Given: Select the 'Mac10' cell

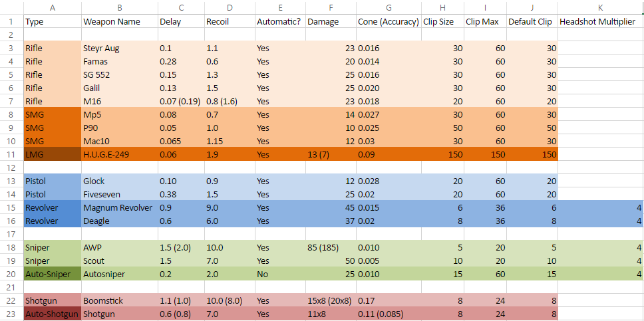Looking at the screenshot, I should point(120,142).
